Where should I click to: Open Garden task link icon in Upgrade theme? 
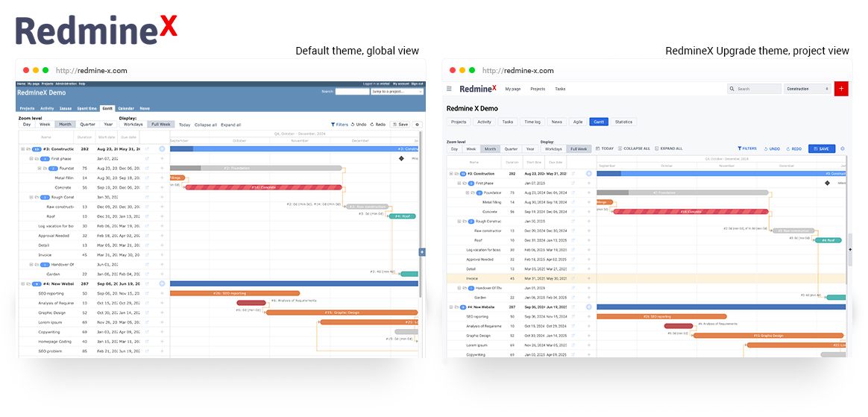pos(573,298)
